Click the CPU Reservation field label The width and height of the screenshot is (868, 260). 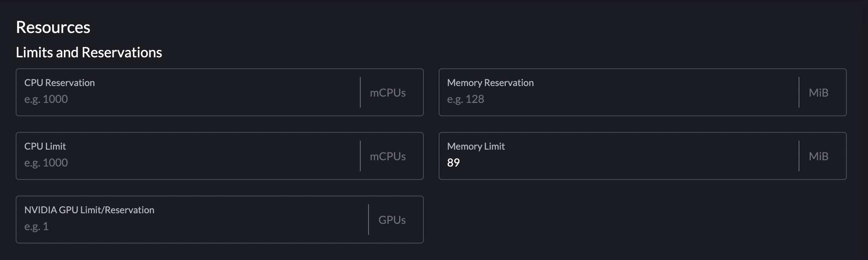[60, 82]
